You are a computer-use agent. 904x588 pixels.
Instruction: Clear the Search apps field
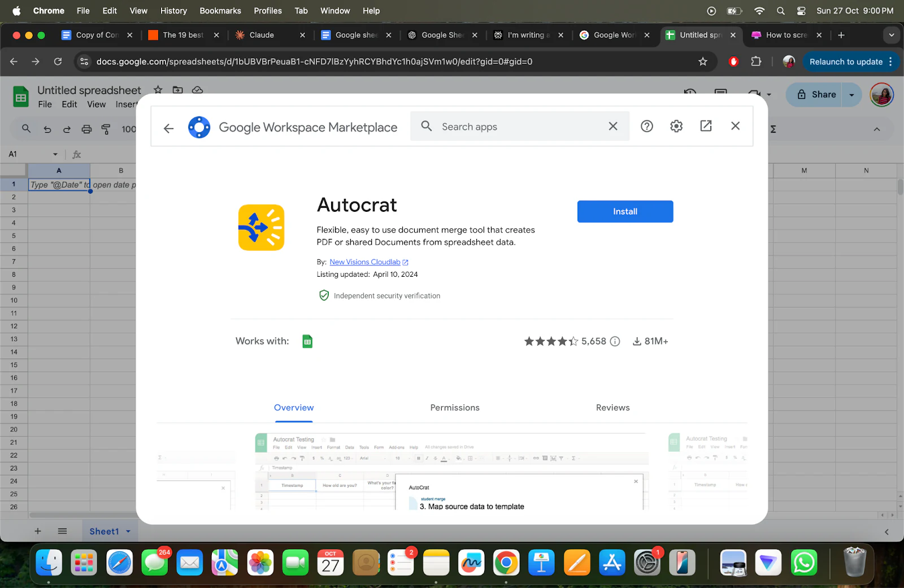tap(613, 127)
